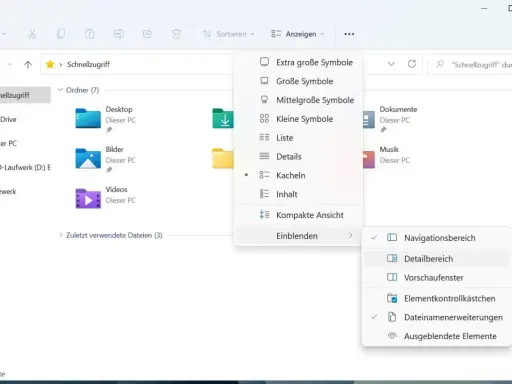
Task: Expand address bar history chevron
Action: (x=391, y=64)
